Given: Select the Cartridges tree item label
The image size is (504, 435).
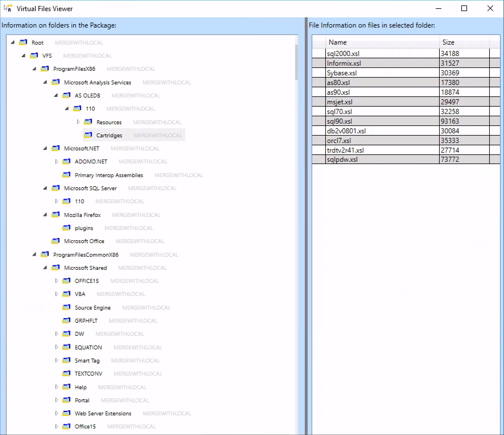Looking at the screenshot, I should (109, 135).
